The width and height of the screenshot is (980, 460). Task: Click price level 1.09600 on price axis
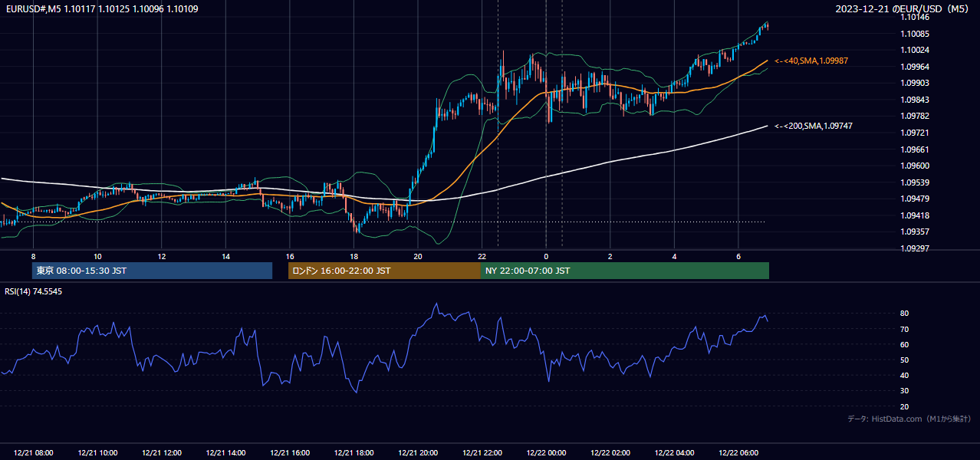pyautogui.click(x=914, y=166)
